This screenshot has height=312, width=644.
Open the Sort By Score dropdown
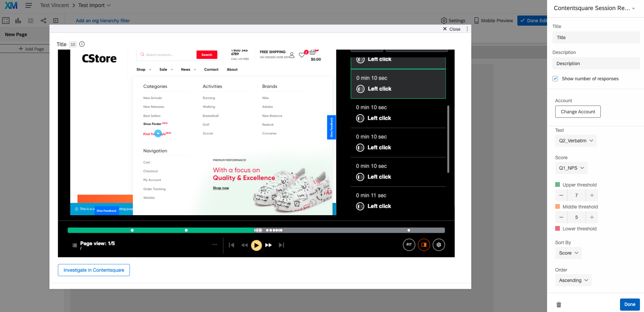click(x=568, y=253)
